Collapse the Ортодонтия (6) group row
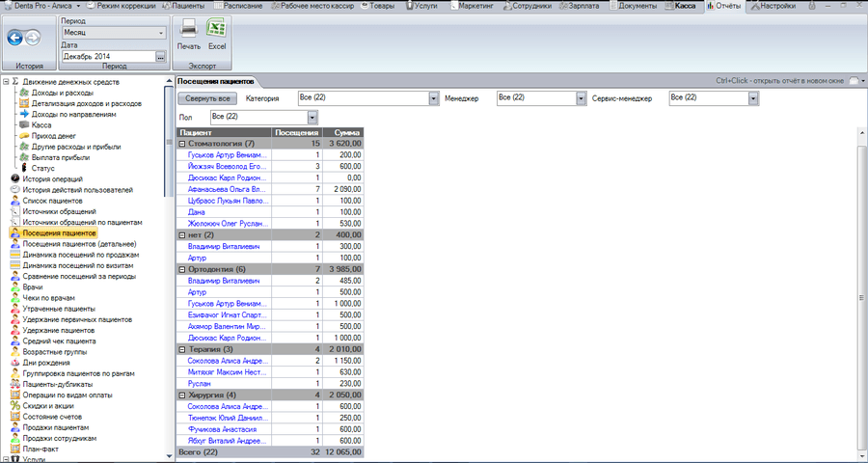This screenshot has height=463, width=868. pos(183,269)
